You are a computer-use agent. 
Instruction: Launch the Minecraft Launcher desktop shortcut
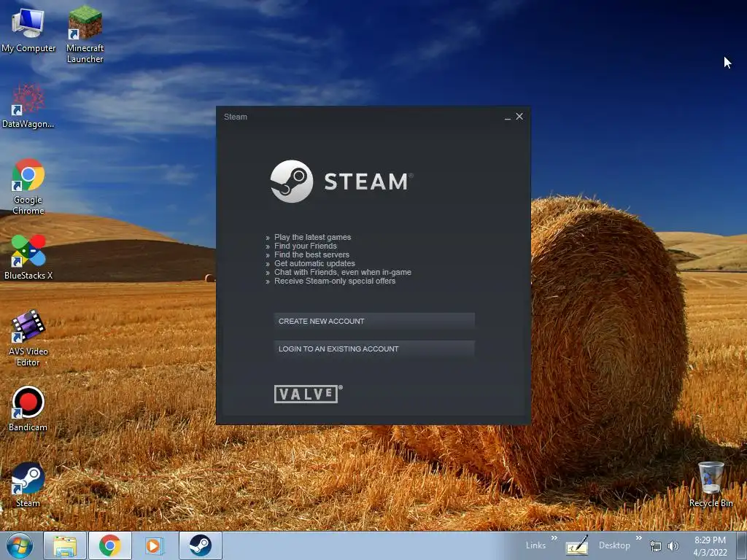pyautogui.click(x=85, y=34)
